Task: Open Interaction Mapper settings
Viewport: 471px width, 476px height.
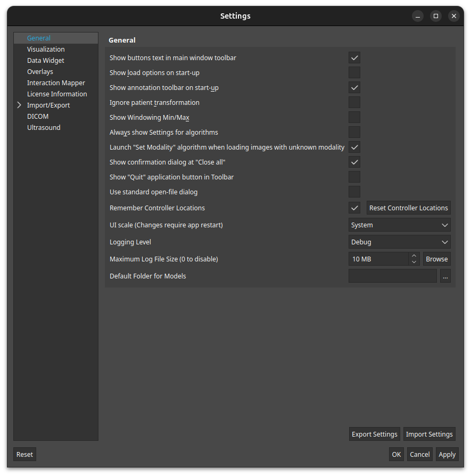Action: [x=56, y=83]
